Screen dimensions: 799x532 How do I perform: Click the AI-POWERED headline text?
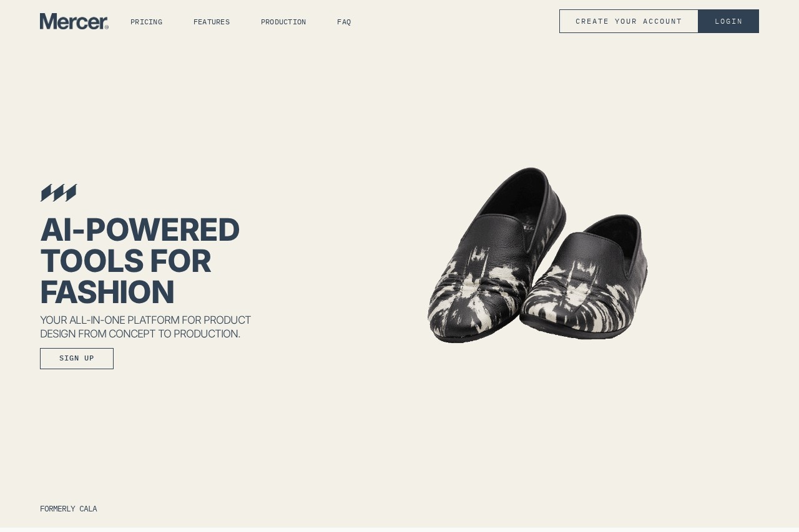[140, 230]
